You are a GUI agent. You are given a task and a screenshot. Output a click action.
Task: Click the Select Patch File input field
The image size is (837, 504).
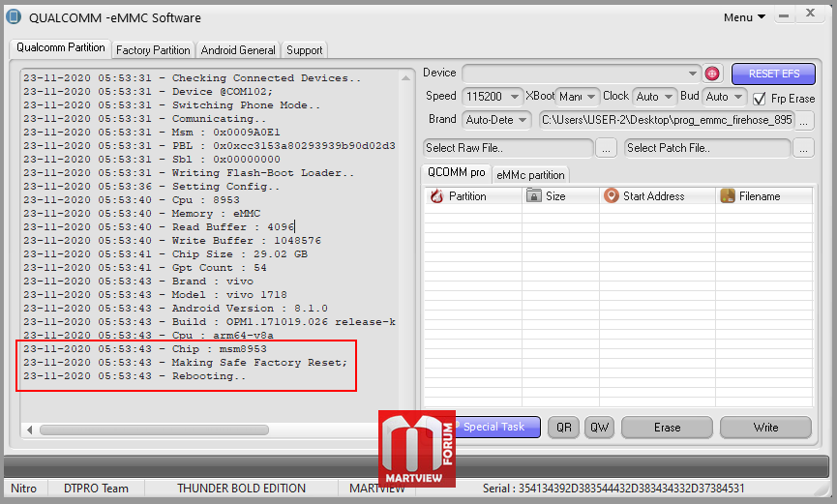707,148
